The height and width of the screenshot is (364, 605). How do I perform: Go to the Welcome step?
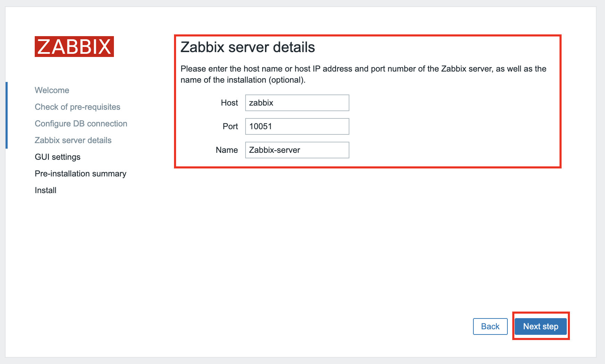[x=52, y=90]
